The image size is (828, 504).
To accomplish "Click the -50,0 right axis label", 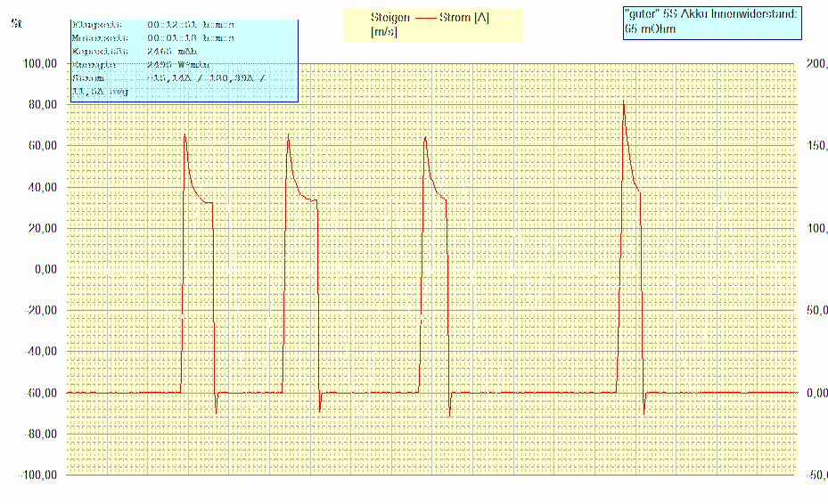I will coord(816,475).
